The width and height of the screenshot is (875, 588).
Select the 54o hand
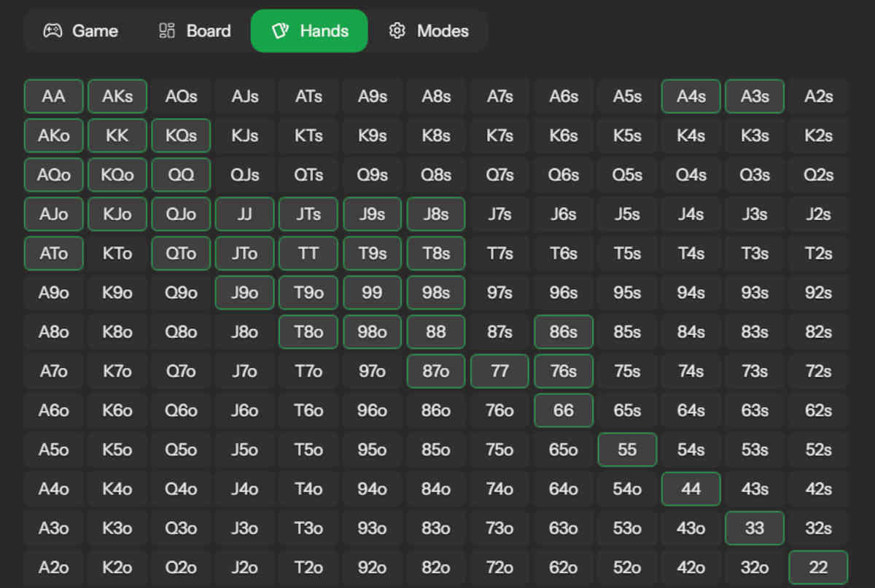click(x=627, y=488)
